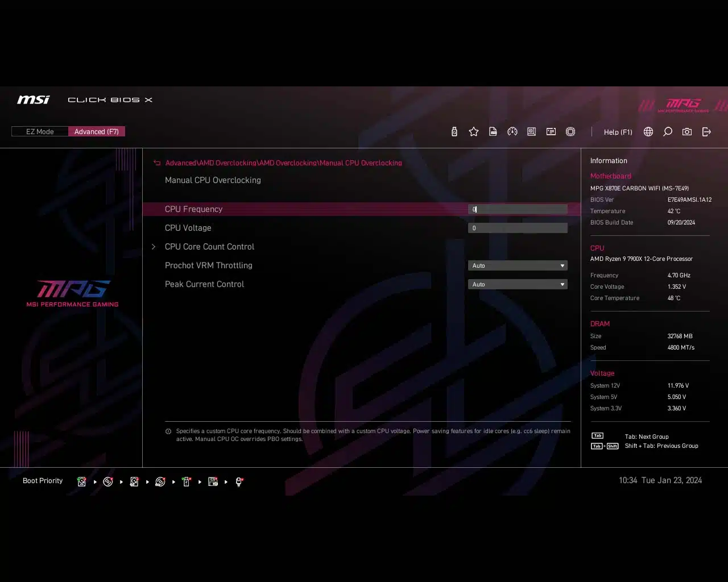The width and height of the screenshot is (728, 582).
Task: Click the CPU chip icon in the toolbar
Action: click(x=570, y=132)
